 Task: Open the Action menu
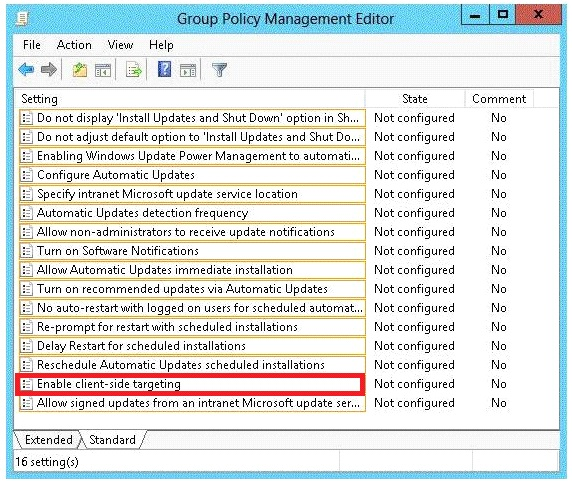click(74, 45)
